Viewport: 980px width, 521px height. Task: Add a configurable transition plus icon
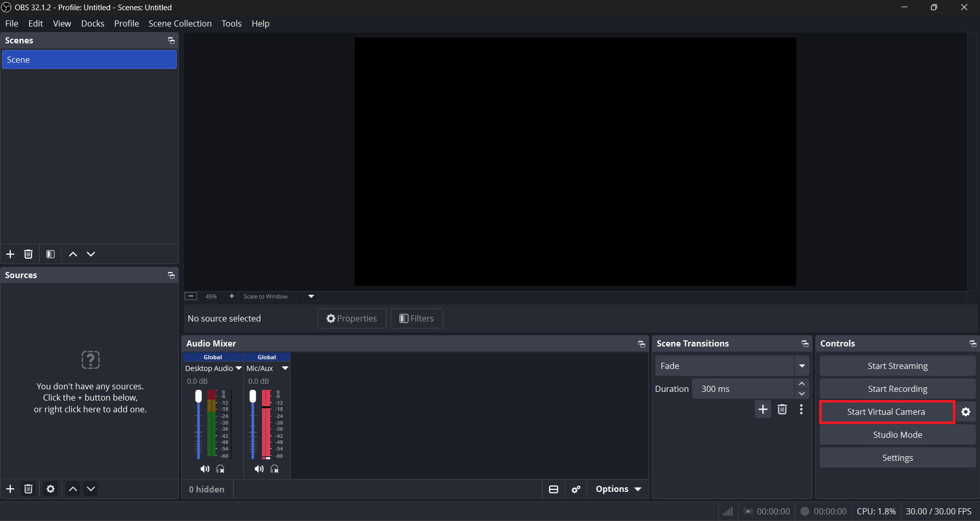point(763,409)
